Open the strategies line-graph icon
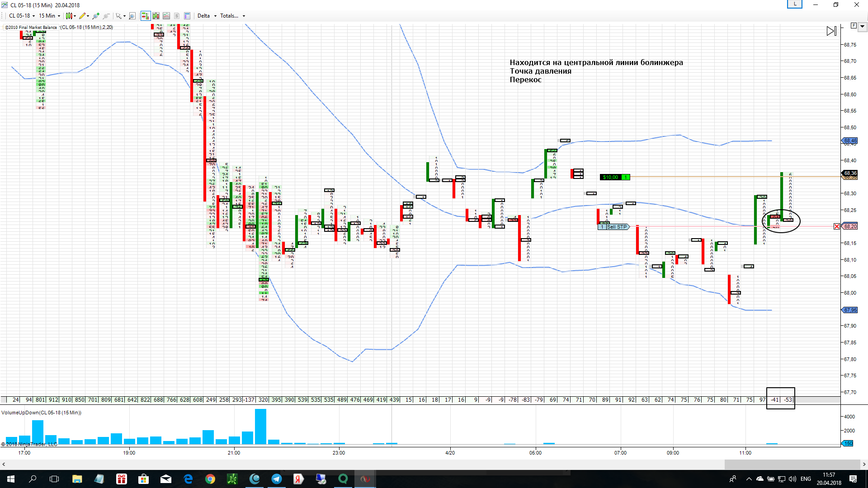Image resolution: width=868 pixels, height=488 pixels. tap(166, 16)
